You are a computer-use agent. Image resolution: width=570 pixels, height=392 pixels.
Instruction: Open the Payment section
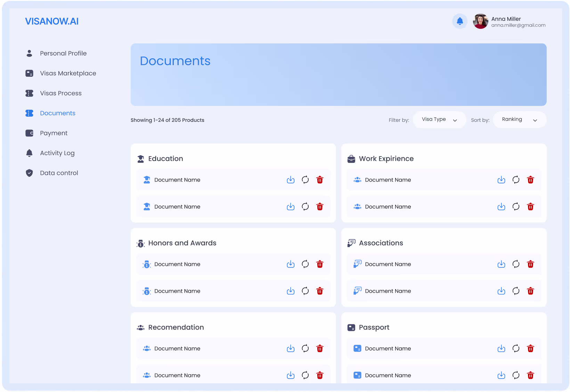(x=47, y=133)
